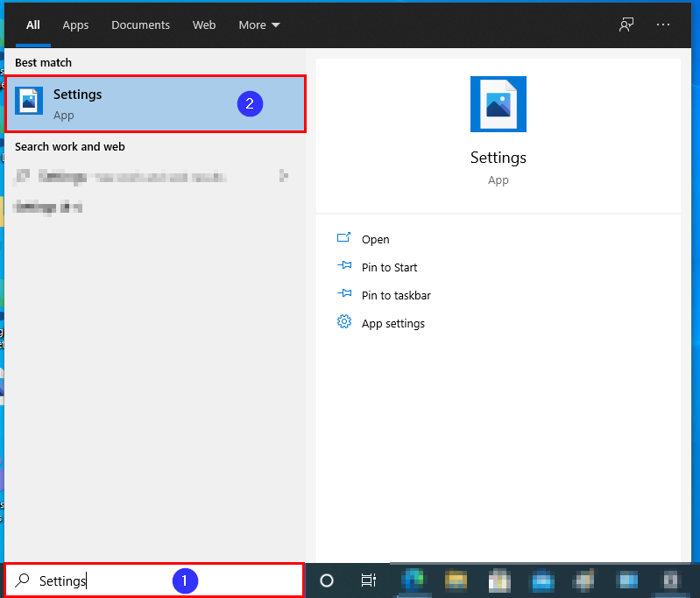The width and height of the screenshot is (700, 598).
Task: Click the Search work and web heading
Action: 69,147
